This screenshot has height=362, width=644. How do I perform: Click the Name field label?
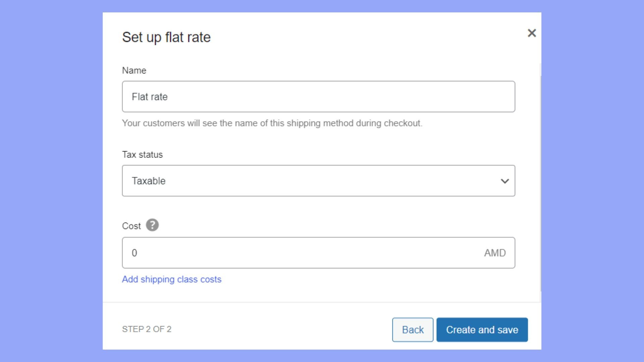[134, 70]
